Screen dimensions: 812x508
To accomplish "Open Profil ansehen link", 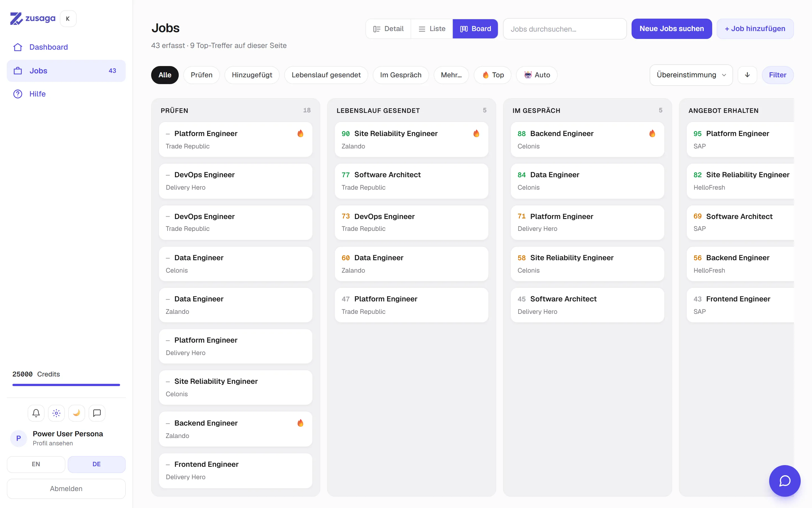I will click(53, 443).
